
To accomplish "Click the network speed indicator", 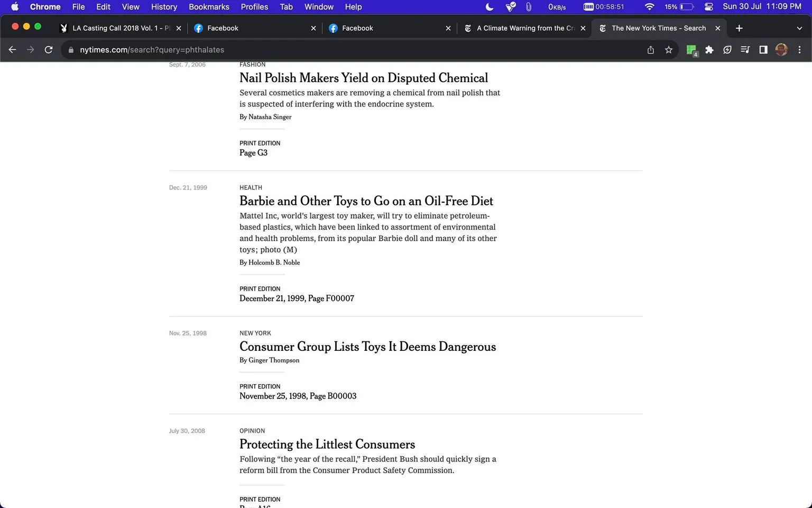I will [x=557, y=7].
